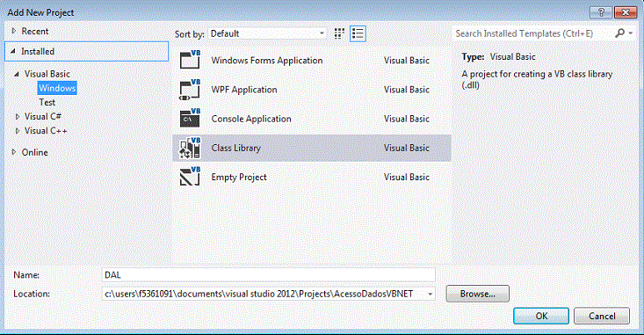This screenshot has width=644, height=335.
Task: Select the WPF Application label
Action: coord(244,90)
